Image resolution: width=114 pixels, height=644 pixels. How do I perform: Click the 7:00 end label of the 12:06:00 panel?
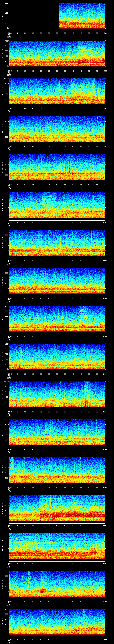105,109
